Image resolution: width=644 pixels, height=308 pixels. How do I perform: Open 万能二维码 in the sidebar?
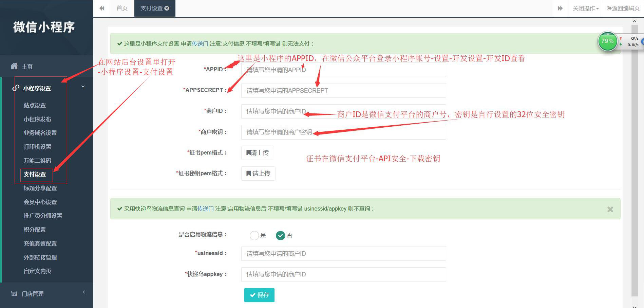click(37, 161)
